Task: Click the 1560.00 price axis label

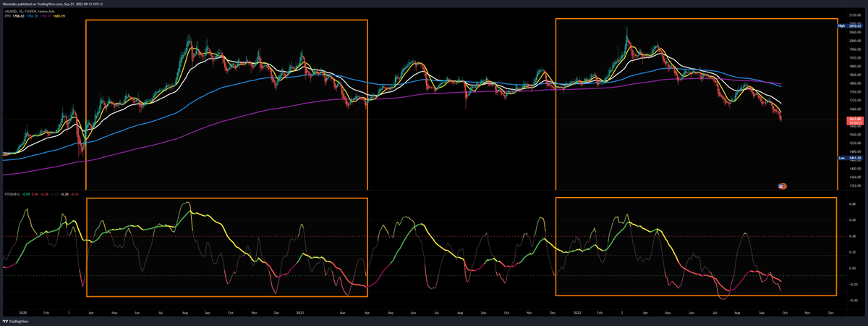Action: pos(854,135)
